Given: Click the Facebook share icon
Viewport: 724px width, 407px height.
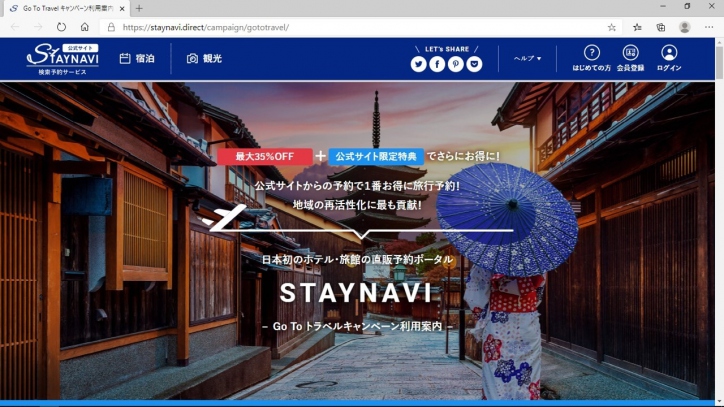Looking at the screenshot, I should (437, 64).
